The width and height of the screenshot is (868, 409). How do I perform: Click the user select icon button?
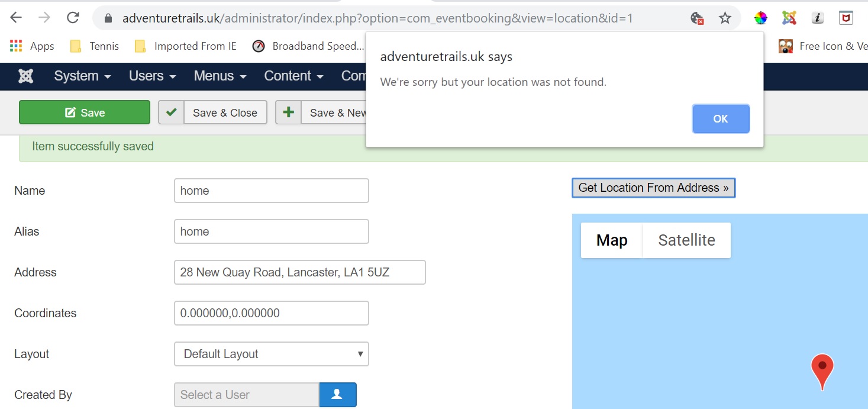click(x=337, y=395)
